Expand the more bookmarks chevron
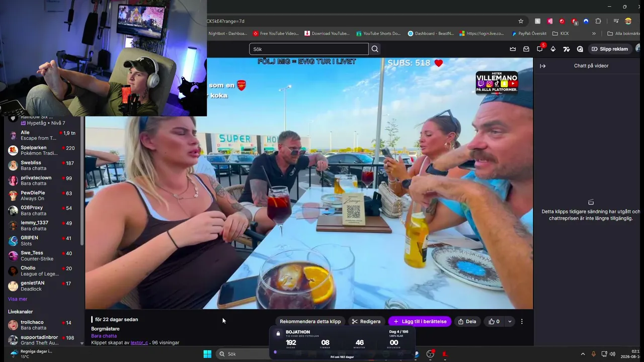The image size is (644, 362). point(594,34)
